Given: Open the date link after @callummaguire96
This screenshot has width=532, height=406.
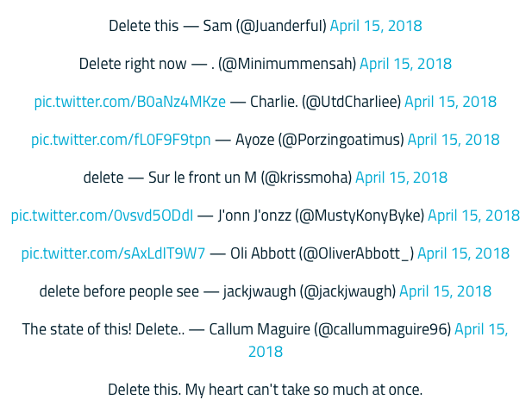Looking at the screenshot, I should click(x=481, y=329).
